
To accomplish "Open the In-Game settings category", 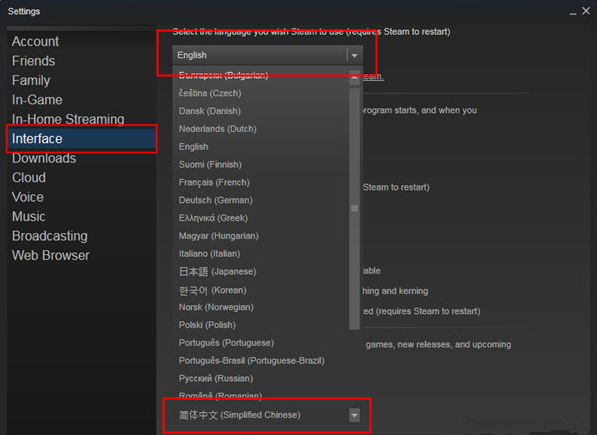I will 37,100.
